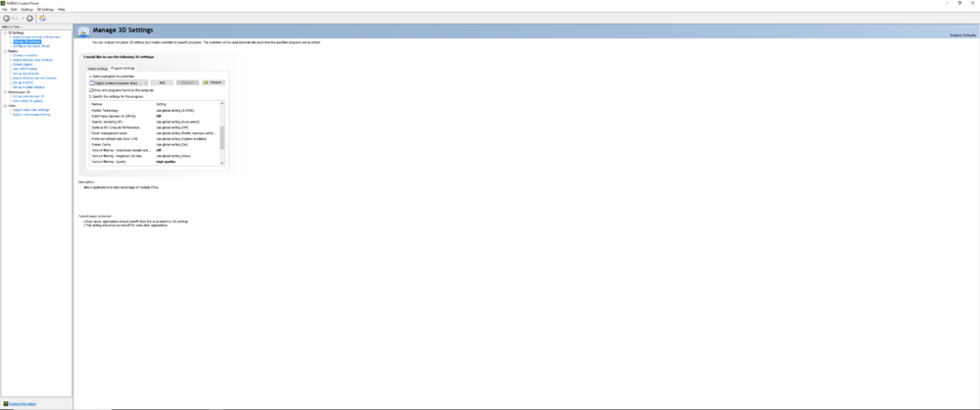This screenshot has width=980, height=410.
Task: Select Optimize for Compute Performance row
Action: coord(155,128)
